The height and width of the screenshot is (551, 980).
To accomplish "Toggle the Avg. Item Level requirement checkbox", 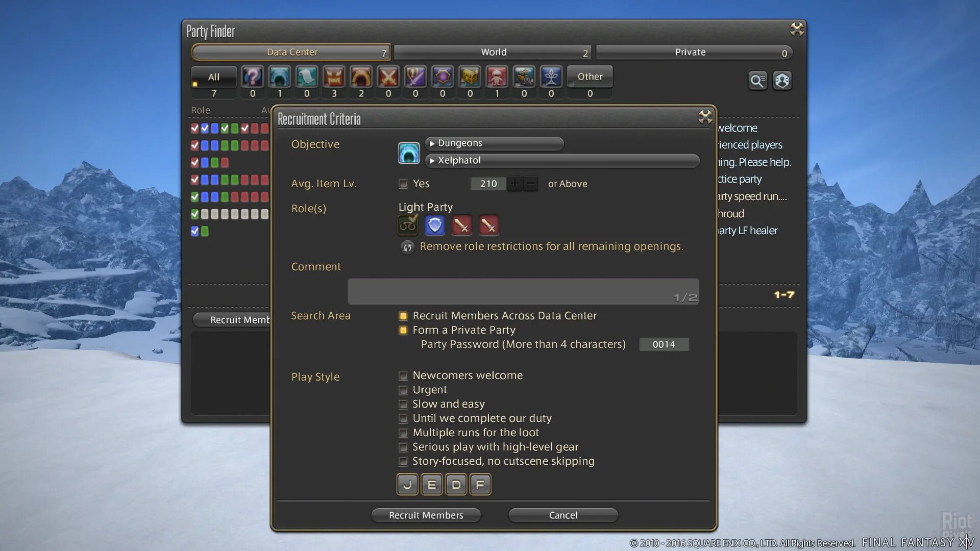I will pyautogui.click(x=403, y=184).
